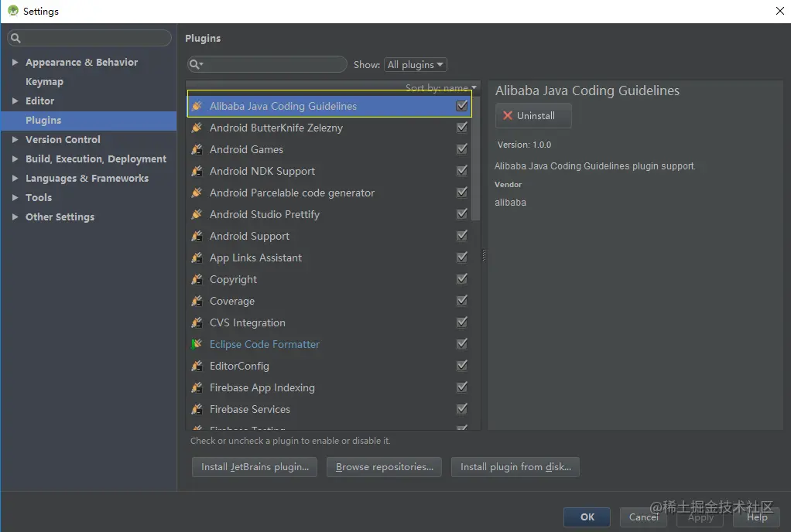Disable Alibaba Java Coding Guidelines checkbox
The width and height of the screenshot is (791, 532).
pyautogui.click(x=461, y=106)
